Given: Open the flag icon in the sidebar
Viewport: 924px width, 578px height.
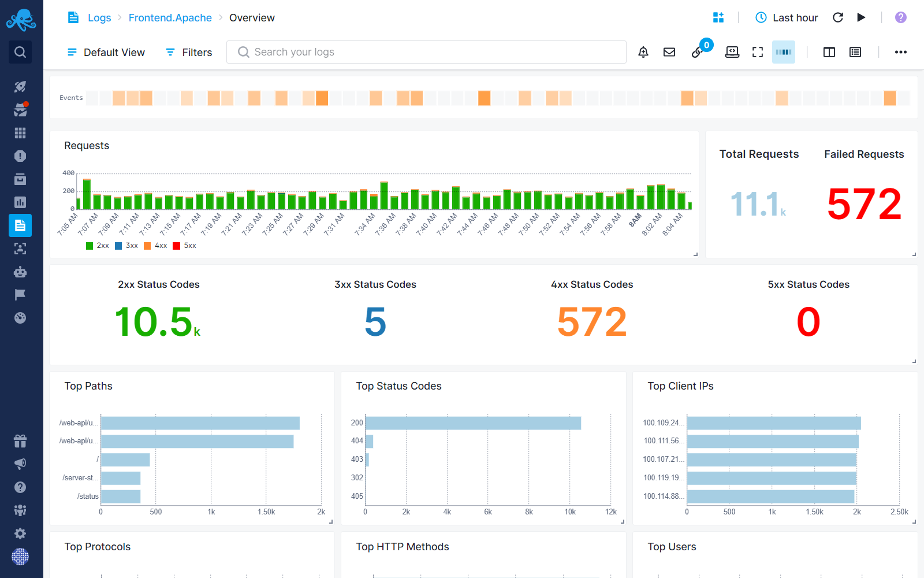Looking at the screenshot, I should coord(20,295).
